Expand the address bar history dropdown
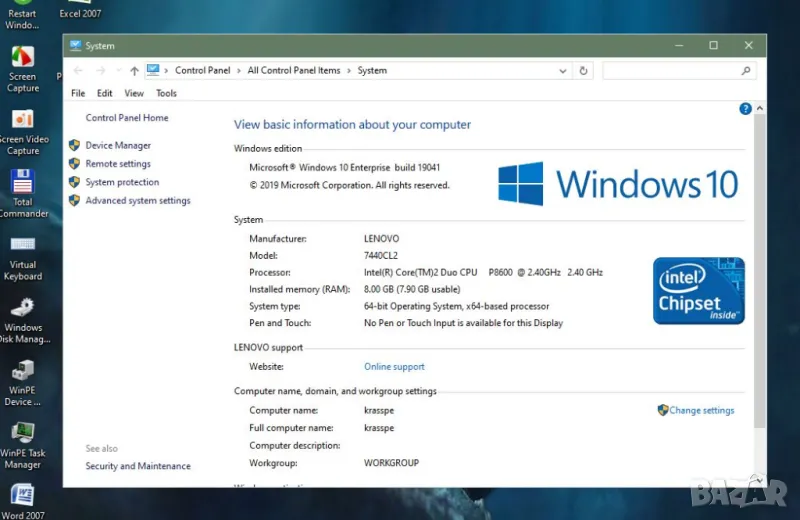This screenshot has width=800, height=520. [x=565, y=71]
